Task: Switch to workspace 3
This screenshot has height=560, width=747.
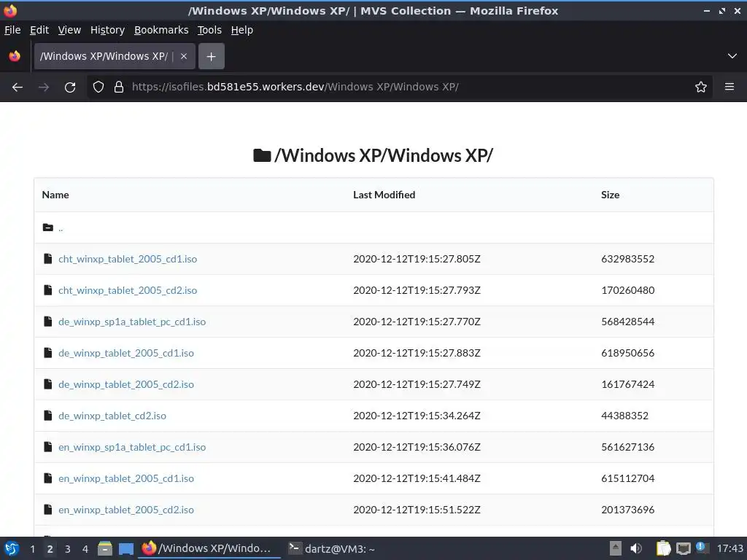Action: click(68, 549)
